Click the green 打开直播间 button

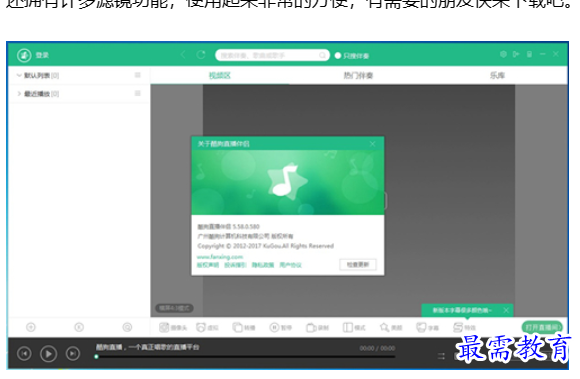coord(542,327)
